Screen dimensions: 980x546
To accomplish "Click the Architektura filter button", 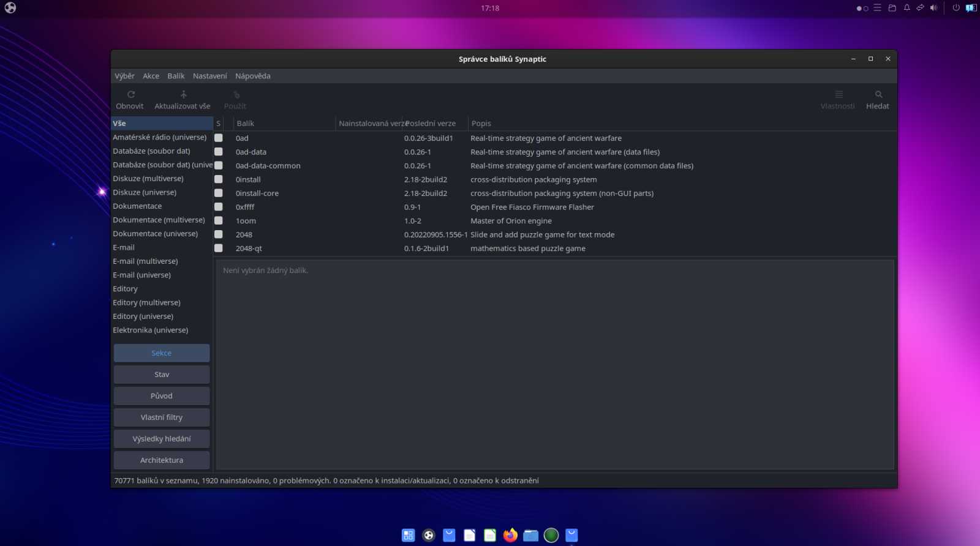I will pos(162,460).
